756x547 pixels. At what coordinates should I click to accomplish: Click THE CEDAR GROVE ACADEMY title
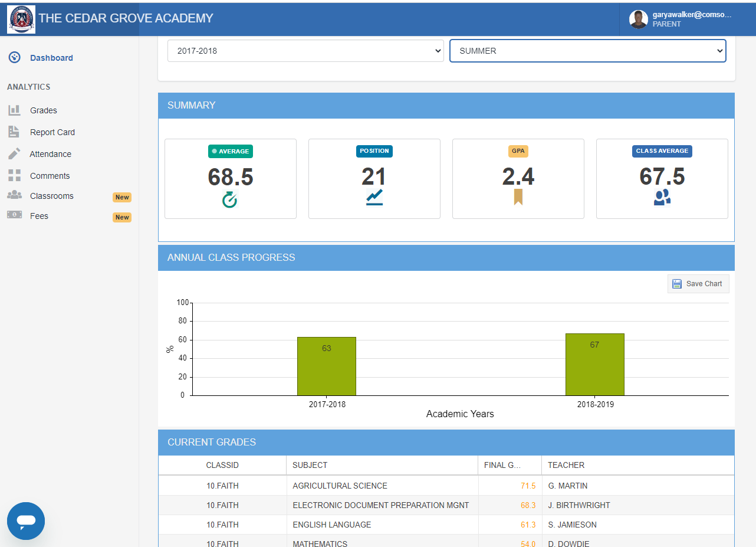(x=126, y=18)
